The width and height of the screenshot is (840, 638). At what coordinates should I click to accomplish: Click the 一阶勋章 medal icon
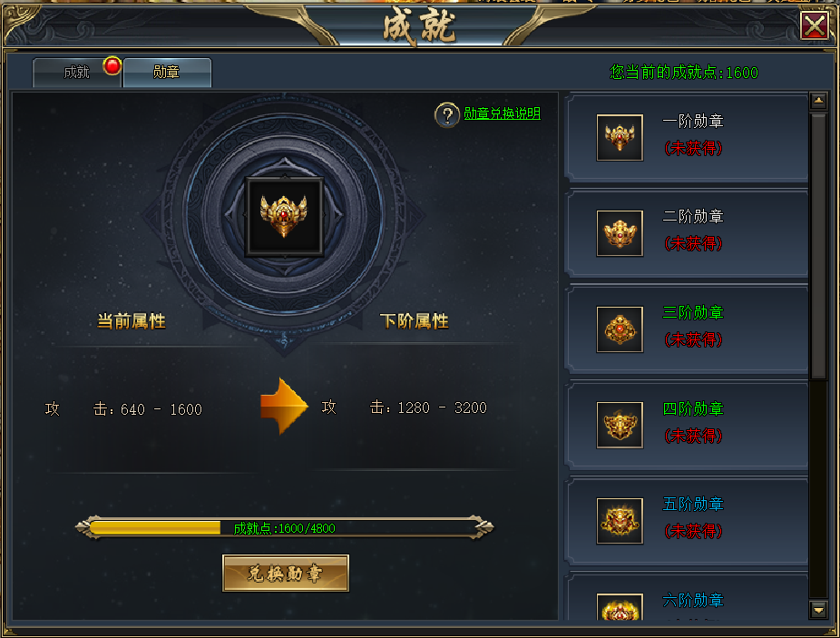pyautogui.click(x=620, y=137)
